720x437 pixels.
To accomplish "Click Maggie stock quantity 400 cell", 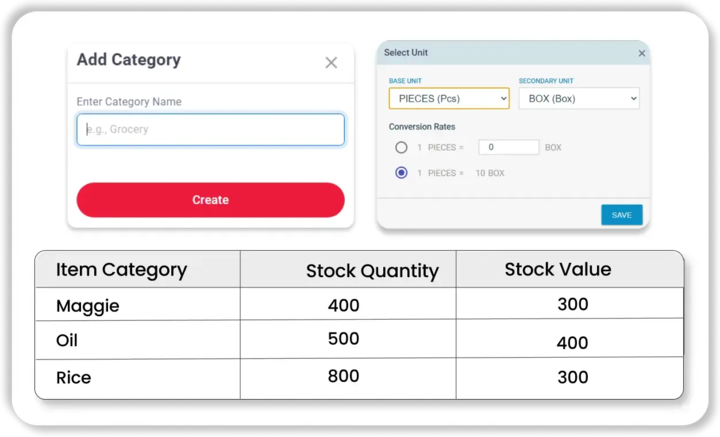I will click(343, 306).
